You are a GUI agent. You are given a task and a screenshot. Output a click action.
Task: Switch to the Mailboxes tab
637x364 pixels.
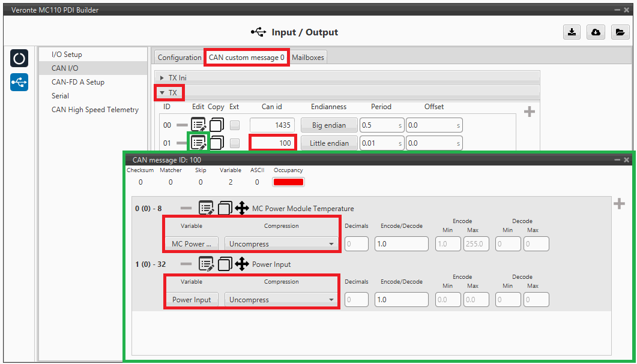click(x=307, y=58)
